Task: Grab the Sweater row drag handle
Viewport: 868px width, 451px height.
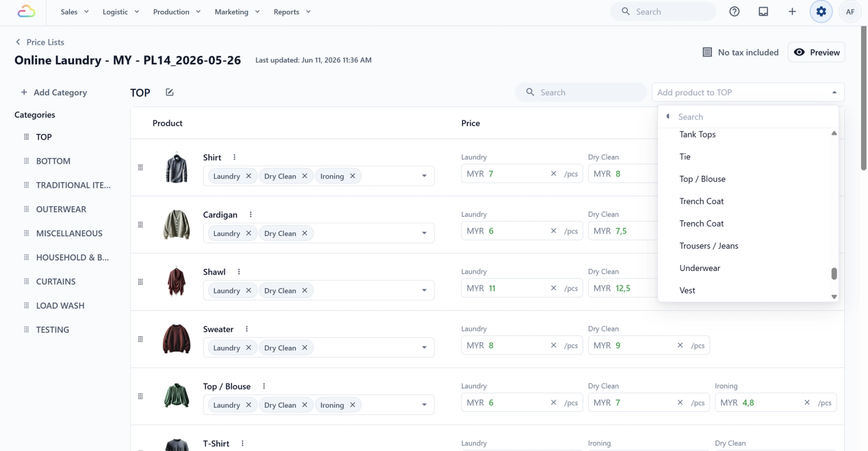Action: (141, 339)
